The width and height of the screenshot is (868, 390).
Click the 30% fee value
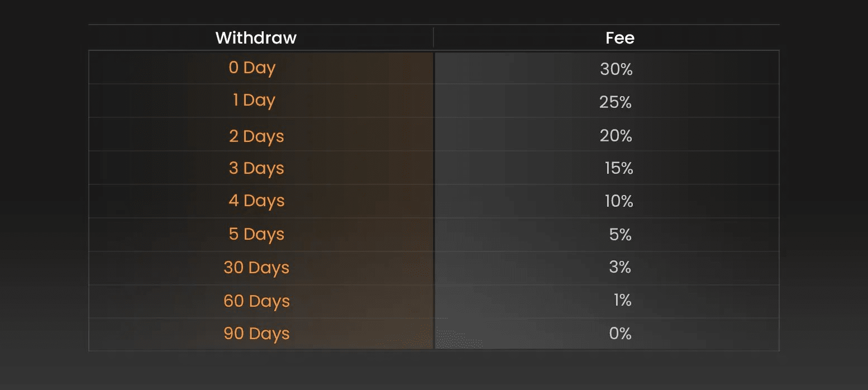pos(616,69)
